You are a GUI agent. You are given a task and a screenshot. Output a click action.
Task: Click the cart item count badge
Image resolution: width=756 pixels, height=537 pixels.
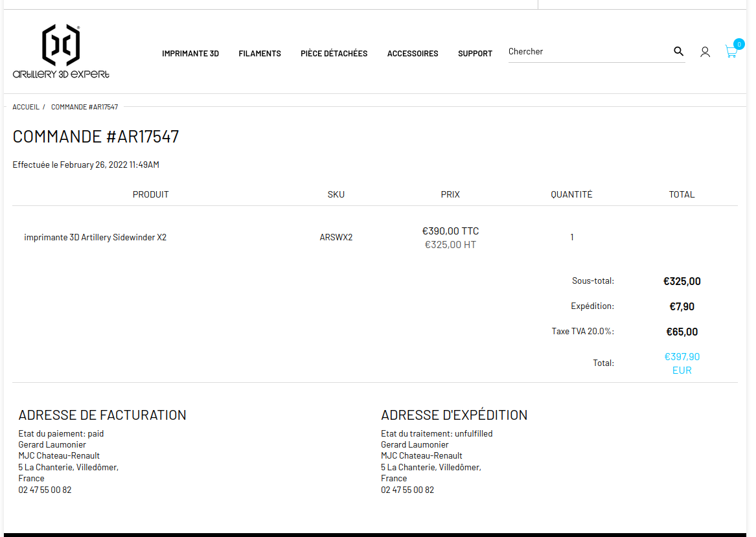pyautogui.click(x=739, y=44)
